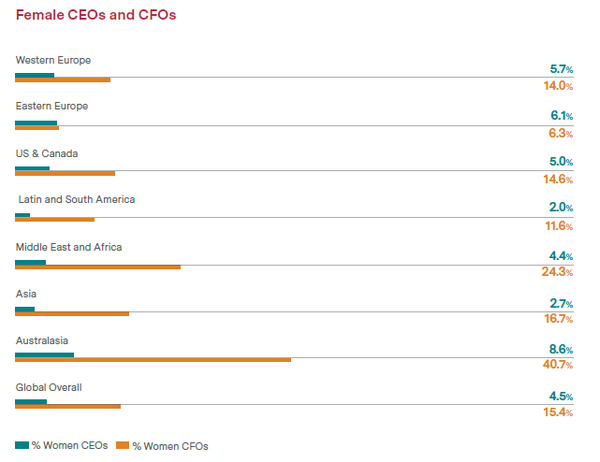Click the orange Australasia CFO bar
600x462 pixels.
(153, 359)
